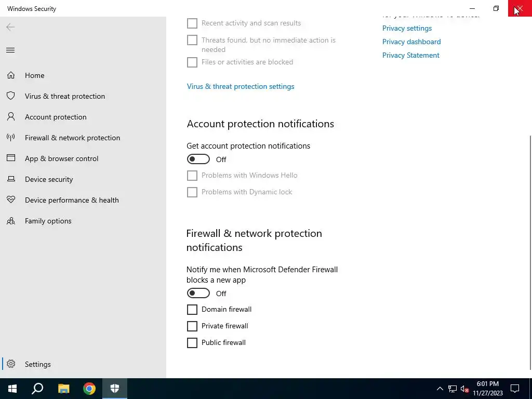Check Problems with Dynamic lock box

click(192, 192)
